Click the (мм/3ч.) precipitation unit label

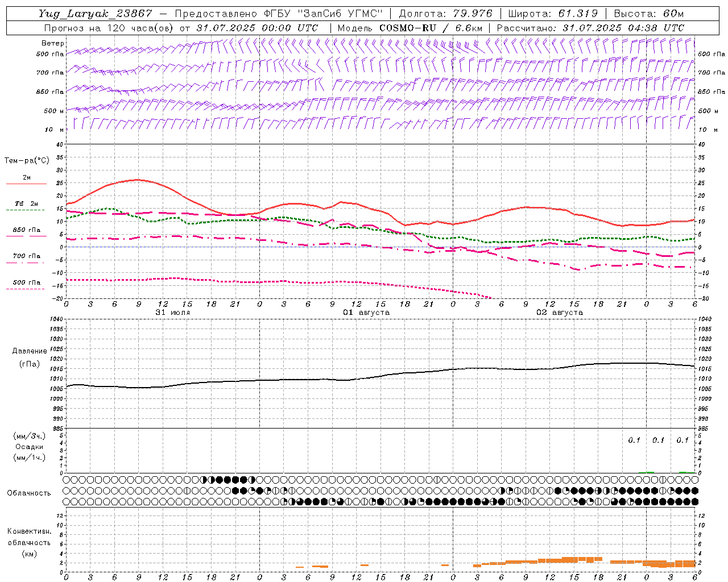click(30, 436)
